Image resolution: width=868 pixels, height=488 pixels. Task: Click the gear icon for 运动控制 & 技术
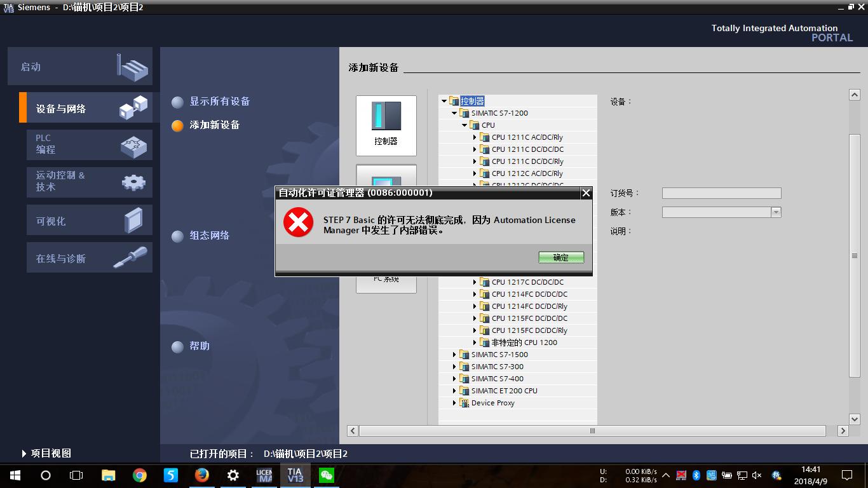[133, 182]
